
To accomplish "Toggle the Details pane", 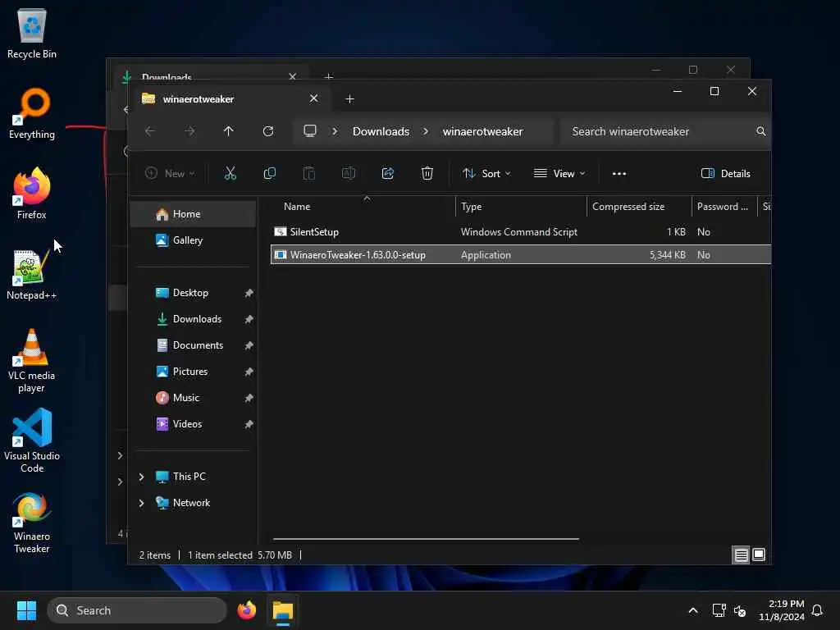I will pyautogui.click(x=726, y=173).
